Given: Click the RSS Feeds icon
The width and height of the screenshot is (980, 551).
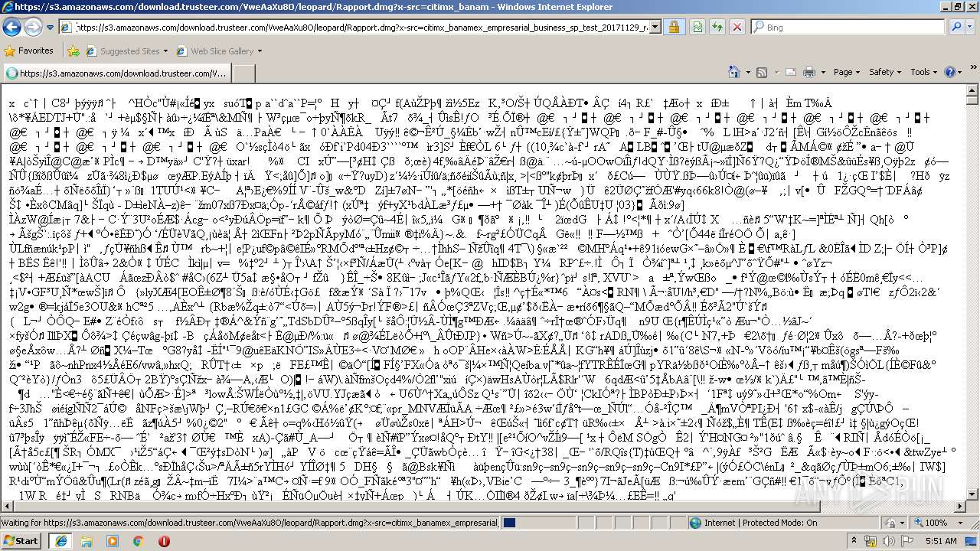Looking at the screenshot, I should pyautogui.click(x=762, y=72).
